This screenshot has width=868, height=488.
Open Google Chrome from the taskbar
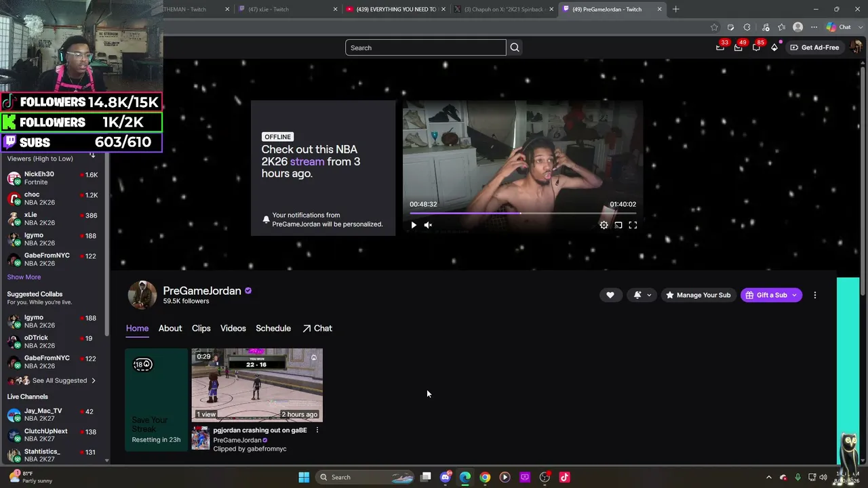coord(485,477)
